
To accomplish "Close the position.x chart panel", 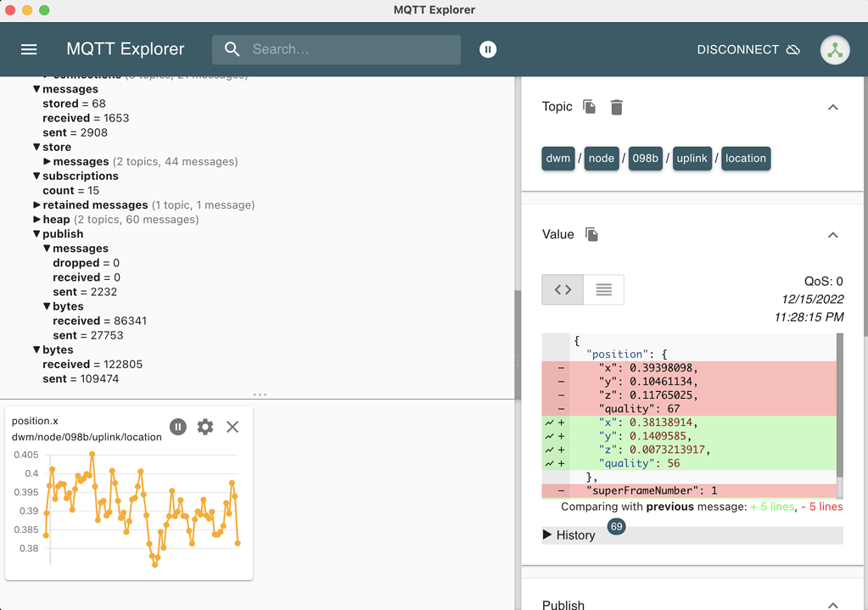I will [x=232, y=427].
